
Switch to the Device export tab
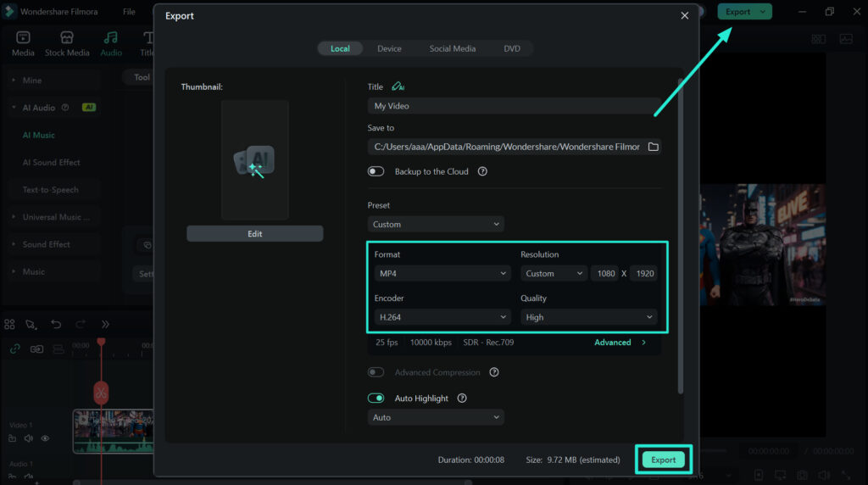[x=389, y=48]
